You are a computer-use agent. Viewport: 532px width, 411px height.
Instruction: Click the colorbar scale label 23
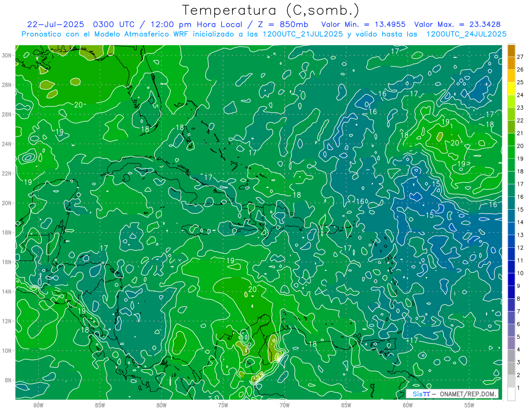pyautogui.click(x=520, y=108)
